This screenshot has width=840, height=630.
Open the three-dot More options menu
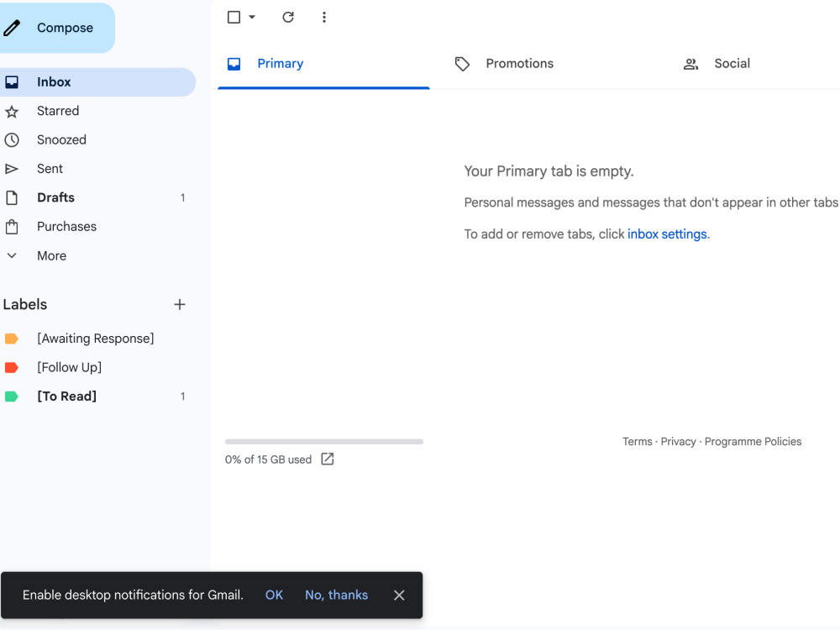pyautogui.click(x=324, y=17)
